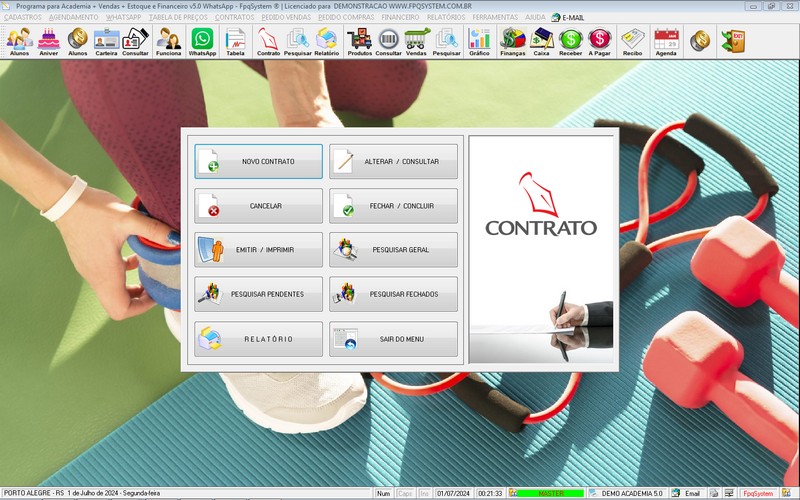Image resolution: width=800 pixels, height=500 pixels.
Task: Open the Alunos student registration toolbar icon
Action: (19, 41)
